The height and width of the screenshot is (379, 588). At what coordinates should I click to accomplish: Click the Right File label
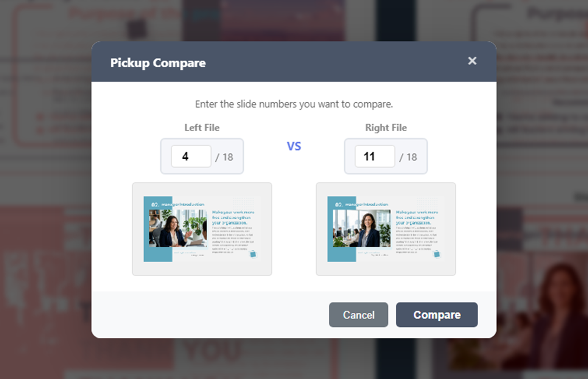[x=386, y=127]
